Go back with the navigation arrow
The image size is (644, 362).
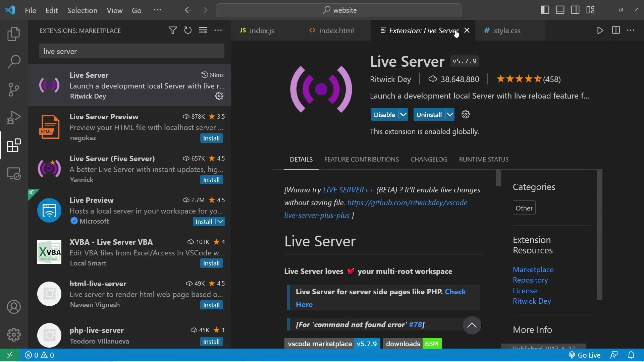click(x=189, y=10)
